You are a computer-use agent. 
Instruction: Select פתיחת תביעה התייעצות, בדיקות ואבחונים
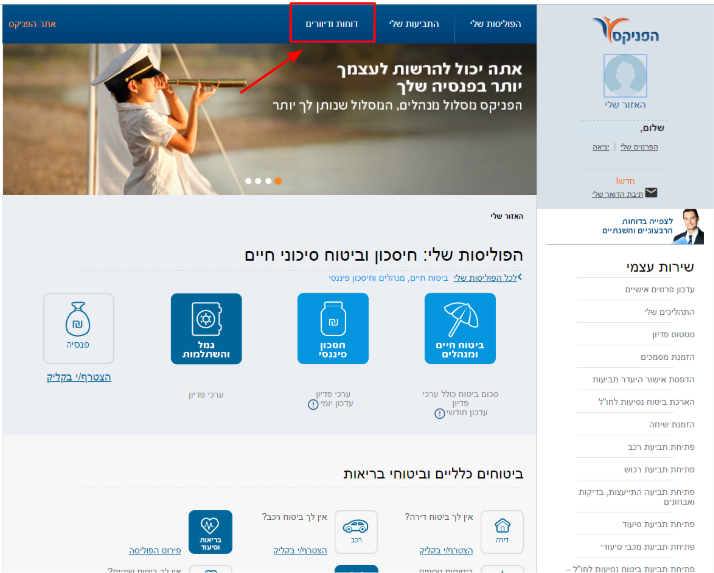point(637,497)
